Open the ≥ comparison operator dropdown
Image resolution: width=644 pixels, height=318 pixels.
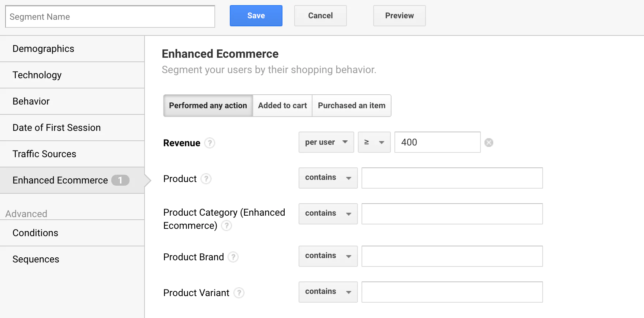pos(374,142)
